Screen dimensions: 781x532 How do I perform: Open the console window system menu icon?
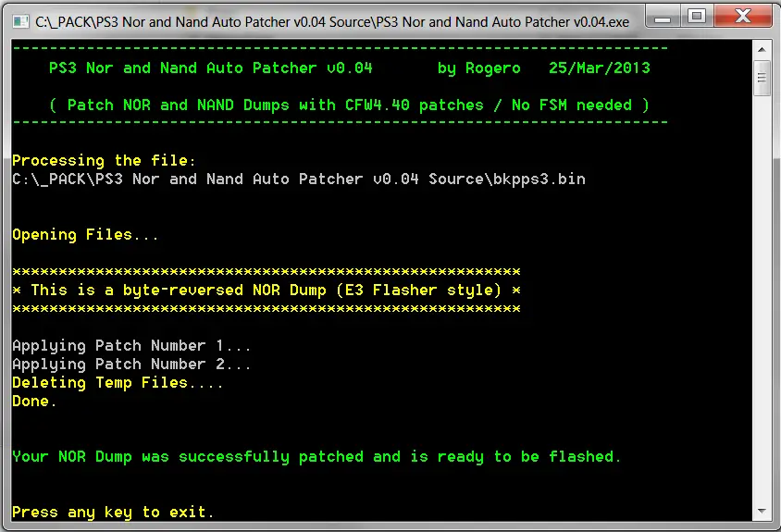(x=21, y=21)
